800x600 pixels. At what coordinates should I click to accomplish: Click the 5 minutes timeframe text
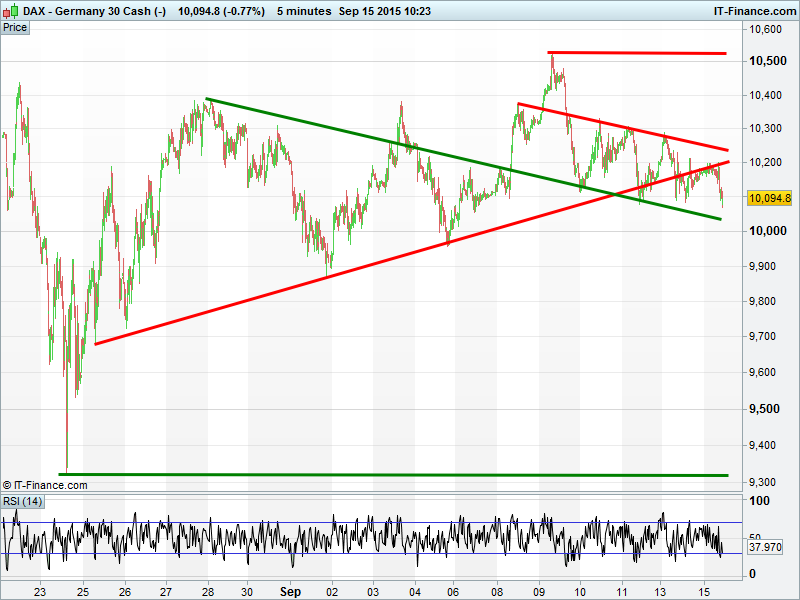click(x=304, y=11)
